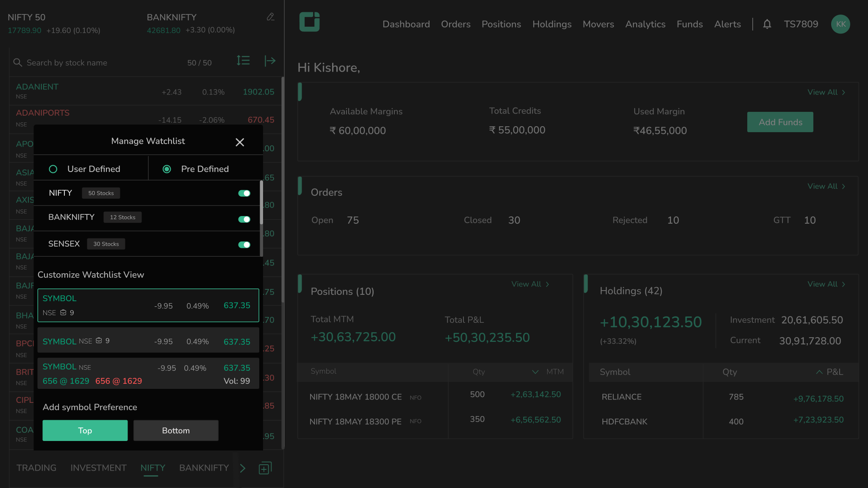Open the Orders navigation item
The width and height of the screenshot is (868, 488).
(x=455, y=24)
